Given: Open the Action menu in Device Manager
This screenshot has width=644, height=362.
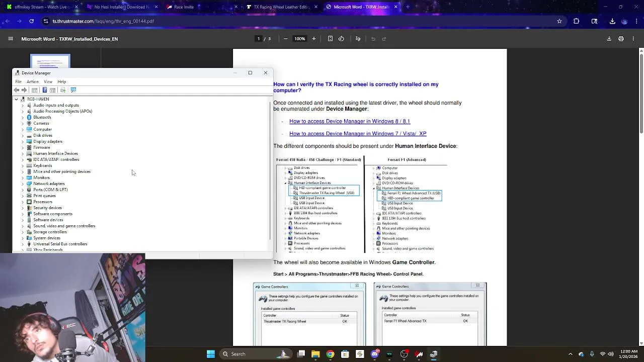Looking at the screenshot, I should 33,81.
